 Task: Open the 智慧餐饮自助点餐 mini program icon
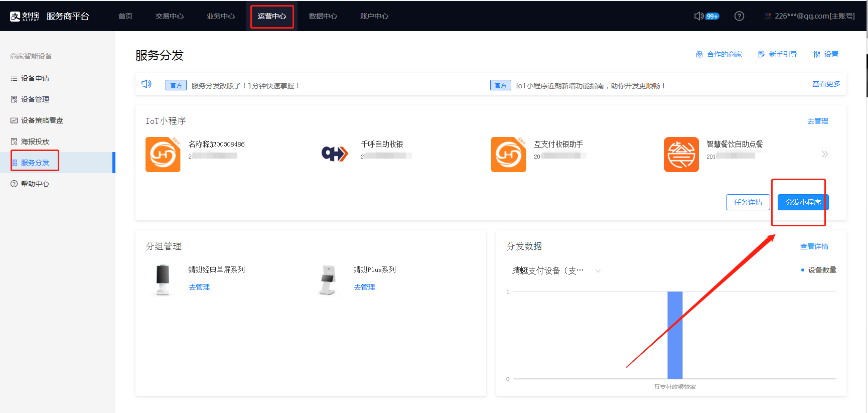click(681, 155)
